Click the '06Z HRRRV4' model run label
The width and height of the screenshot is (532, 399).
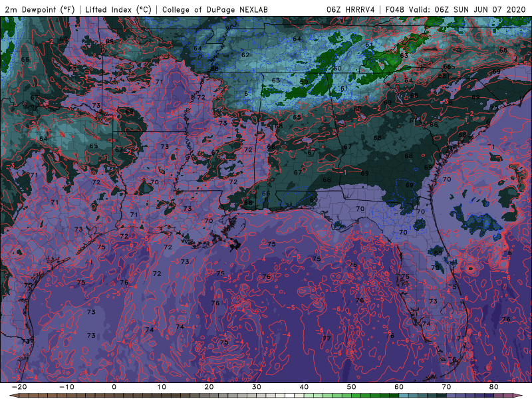pyautogui.click(x=350, y=9)
